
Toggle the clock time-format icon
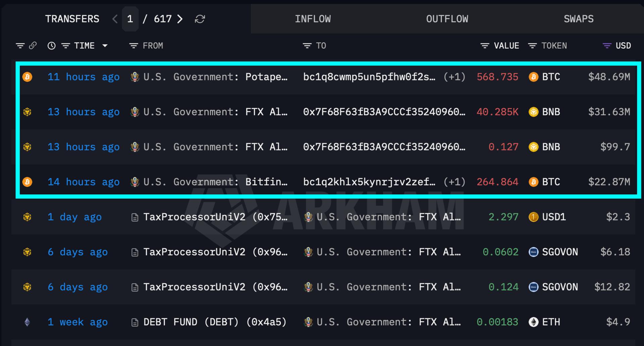pos(51,46)
